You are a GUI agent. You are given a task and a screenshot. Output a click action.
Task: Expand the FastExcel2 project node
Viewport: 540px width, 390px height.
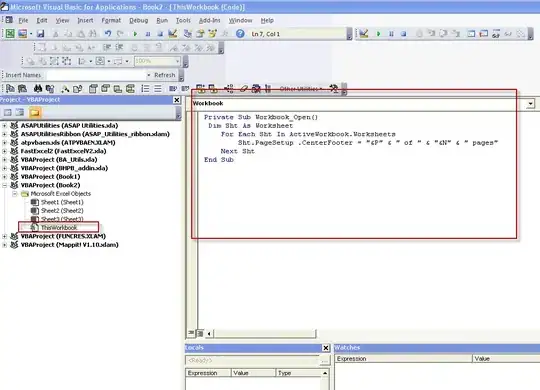pos(4,151)
